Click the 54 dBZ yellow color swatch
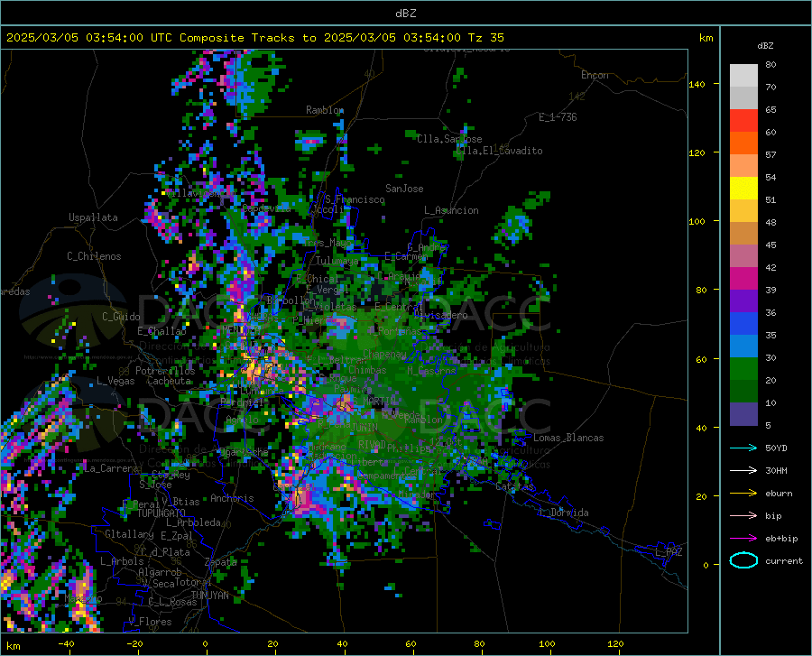This screenshot has width=812, height=656. [743, 189]
